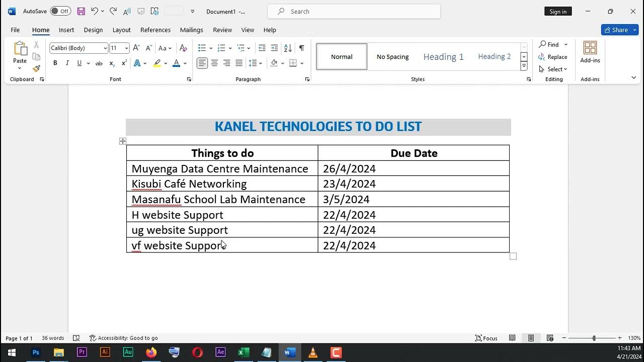This screenshot has width=644, height=362.
Task: Increase font size with Grow Font
Action: [136, 48]
